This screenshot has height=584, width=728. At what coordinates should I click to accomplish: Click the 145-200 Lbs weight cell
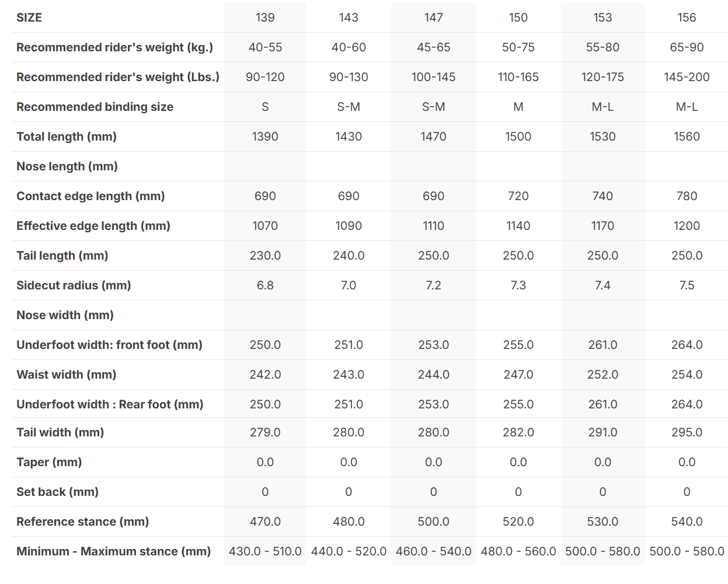coord(687,77)
